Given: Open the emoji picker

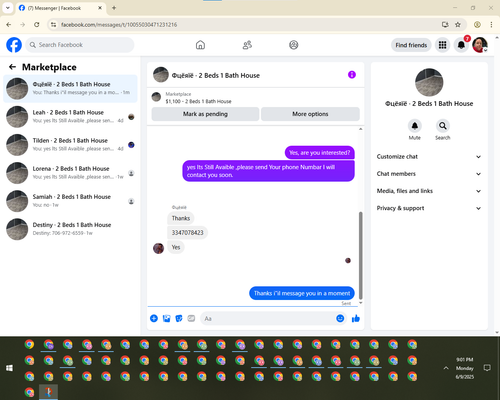Looking at the screenshot, I should click(340, 318).
